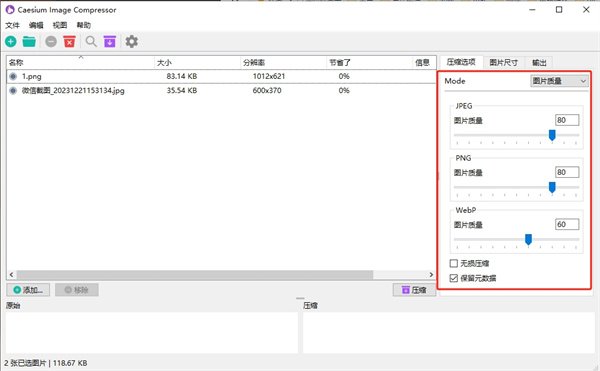Screen dimensions: 600x371
Task: Click the JPEG quality value field
Action: (567, 120)
